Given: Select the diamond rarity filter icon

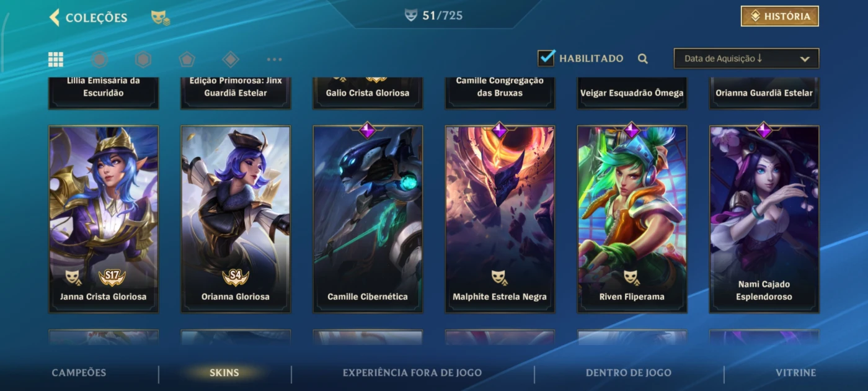Looking at the screenshot, I should click(231, 59).
